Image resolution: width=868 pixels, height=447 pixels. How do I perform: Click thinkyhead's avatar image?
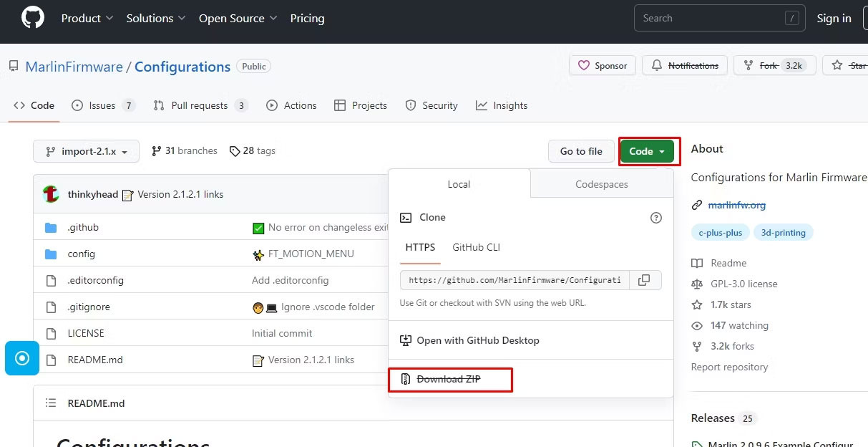(x=51, y=194)
